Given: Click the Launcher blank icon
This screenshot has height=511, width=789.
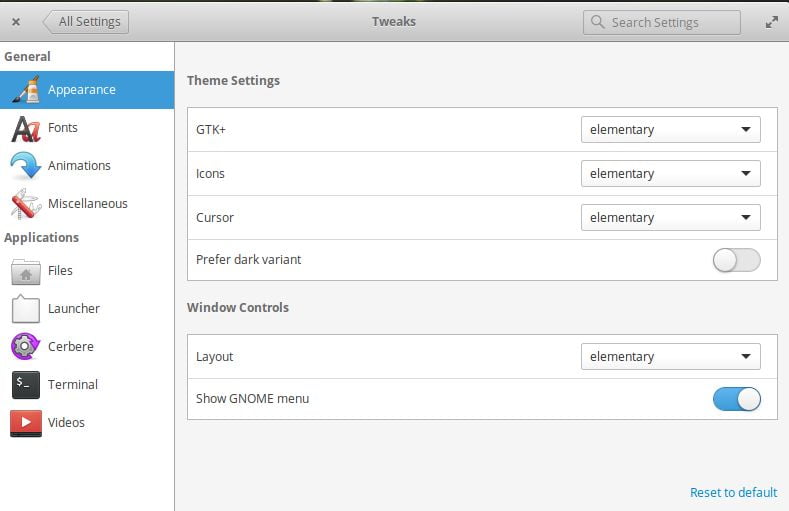Looking at the screenshot, I should pyautogui.click(x=26, y=308).
